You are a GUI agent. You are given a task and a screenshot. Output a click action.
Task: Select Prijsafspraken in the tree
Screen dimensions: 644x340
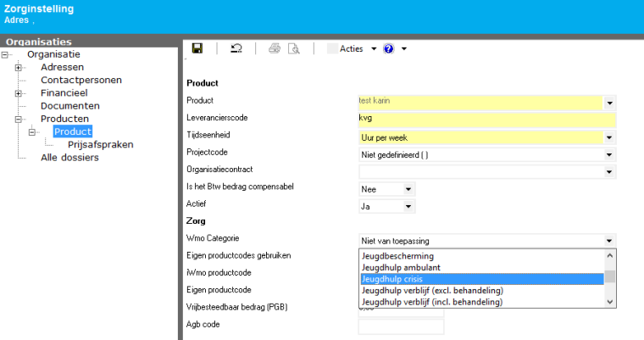100,144
